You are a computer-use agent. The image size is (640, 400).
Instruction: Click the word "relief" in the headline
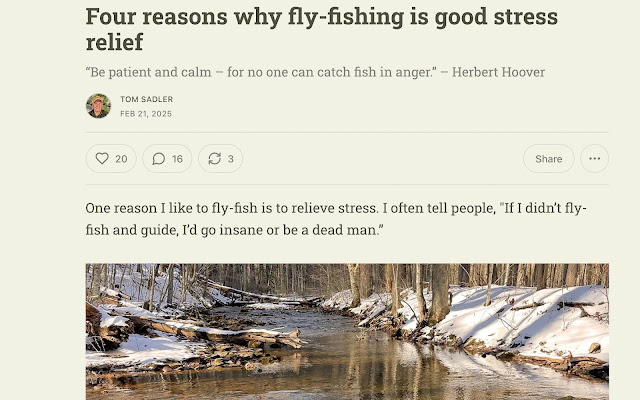click(x=114, y=42)
